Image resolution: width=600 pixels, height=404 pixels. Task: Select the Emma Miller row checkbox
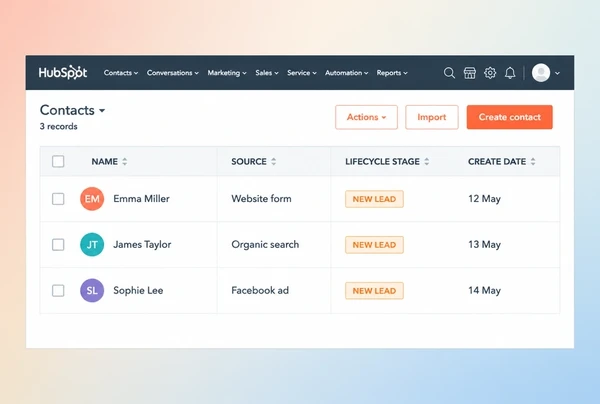58,199
